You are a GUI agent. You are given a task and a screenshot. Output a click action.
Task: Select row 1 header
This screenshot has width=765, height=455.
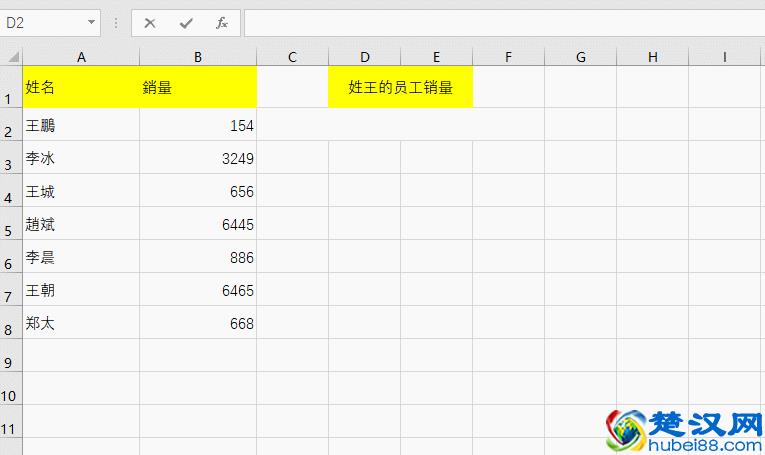point(11,87)
